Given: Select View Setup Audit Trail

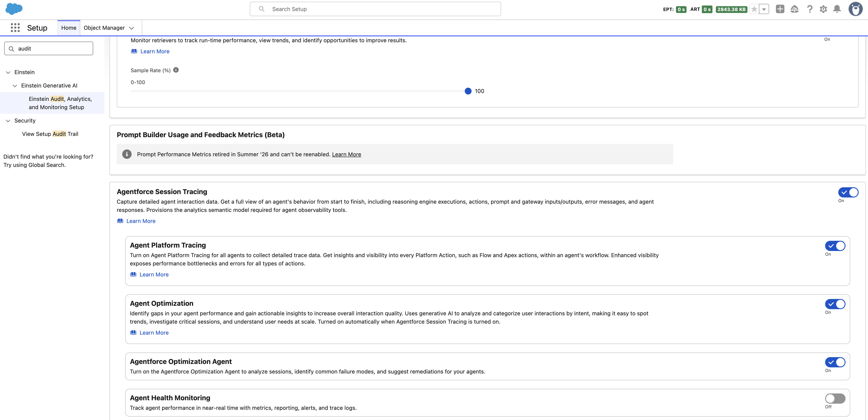Looking at the screenshot, I should point(50,134).
